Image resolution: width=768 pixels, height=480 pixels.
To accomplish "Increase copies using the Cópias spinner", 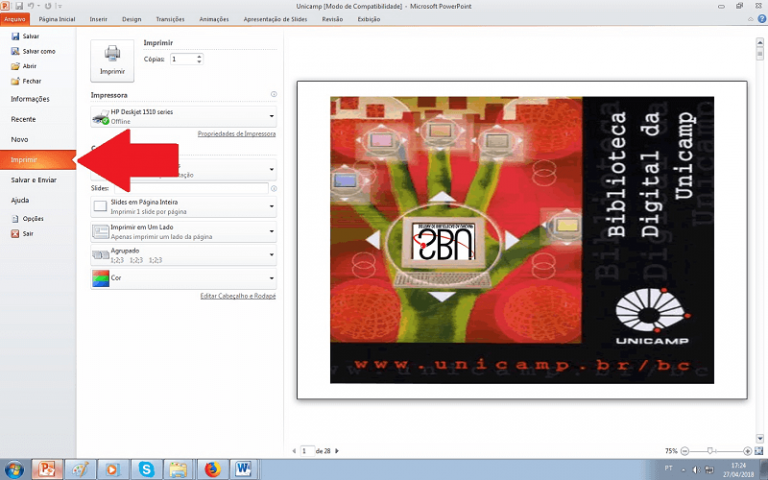I will click(x=199, y=57).
